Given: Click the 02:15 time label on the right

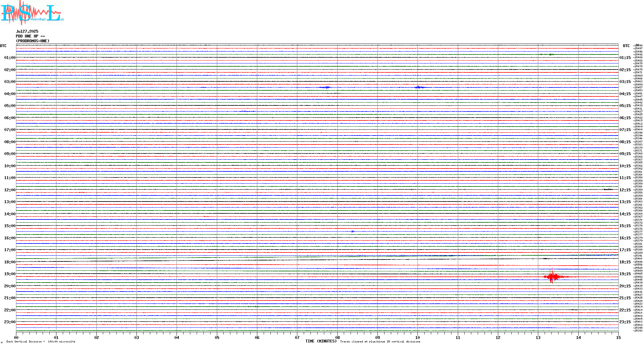Looking at the screenshot, I should click(625, 70).
